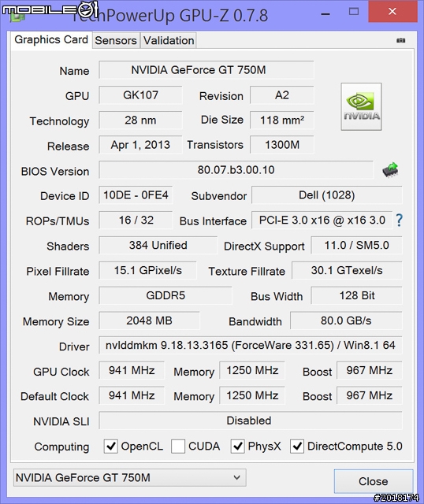This screenshot has width=424, height=504.
Task: Click the GPU Clock field 941 MHz
Action: tap(132, 370)
